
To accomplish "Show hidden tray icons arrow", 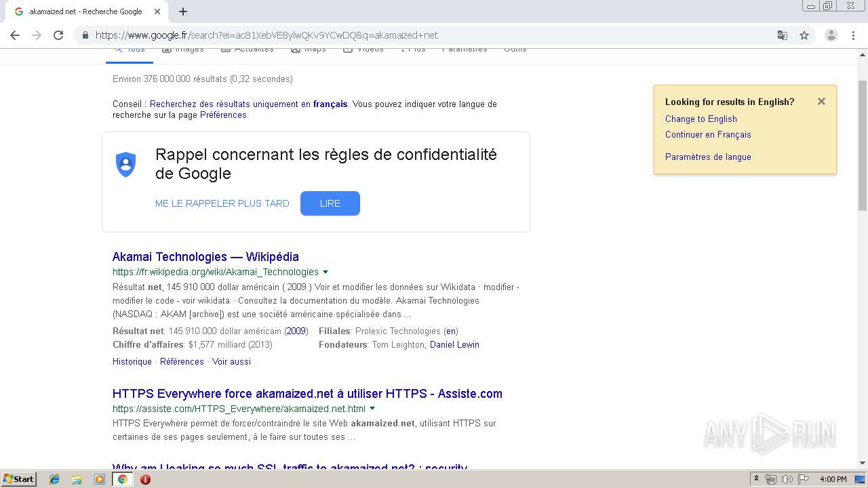I will click(x=756, y=479).
